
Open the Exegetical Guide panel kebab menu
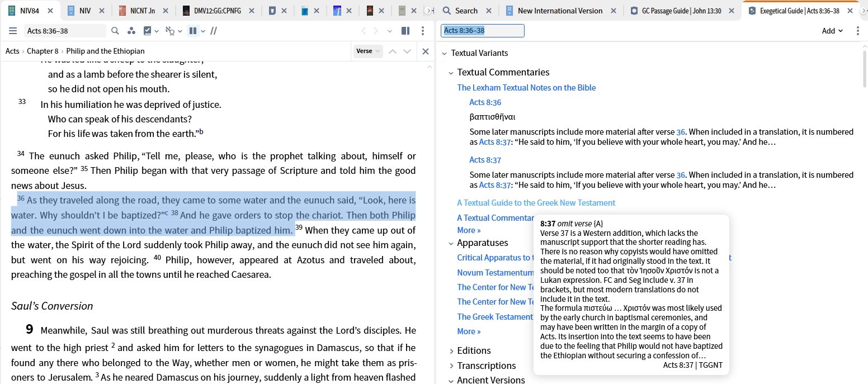coord(858,31)
